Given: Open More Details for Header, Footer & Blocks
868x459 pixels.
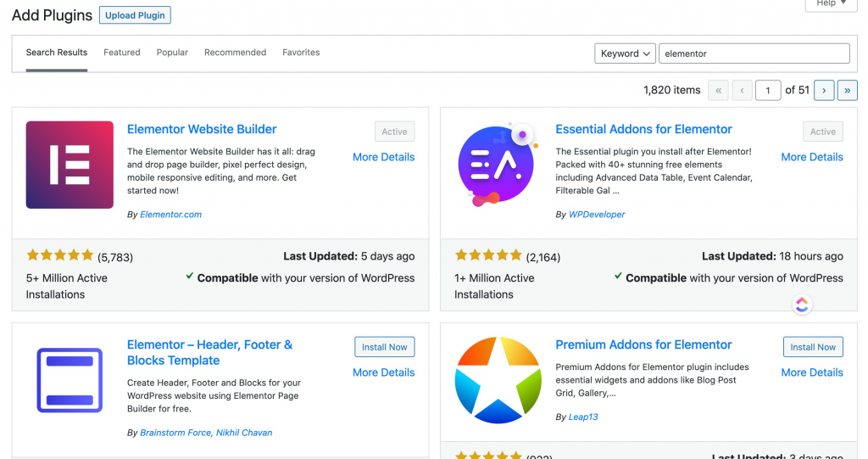Looking at the screenshot, I should [384, 373].
